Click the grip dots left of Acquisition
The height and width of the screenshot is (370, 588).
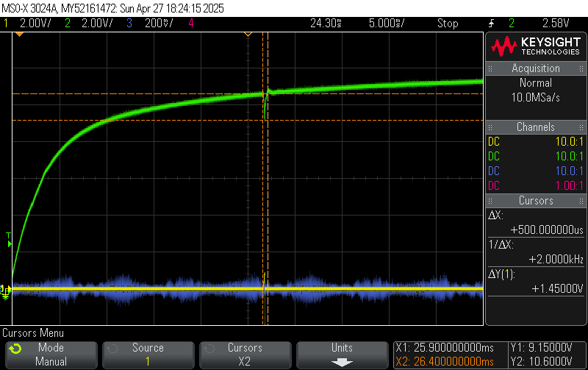tap(490, 68)
